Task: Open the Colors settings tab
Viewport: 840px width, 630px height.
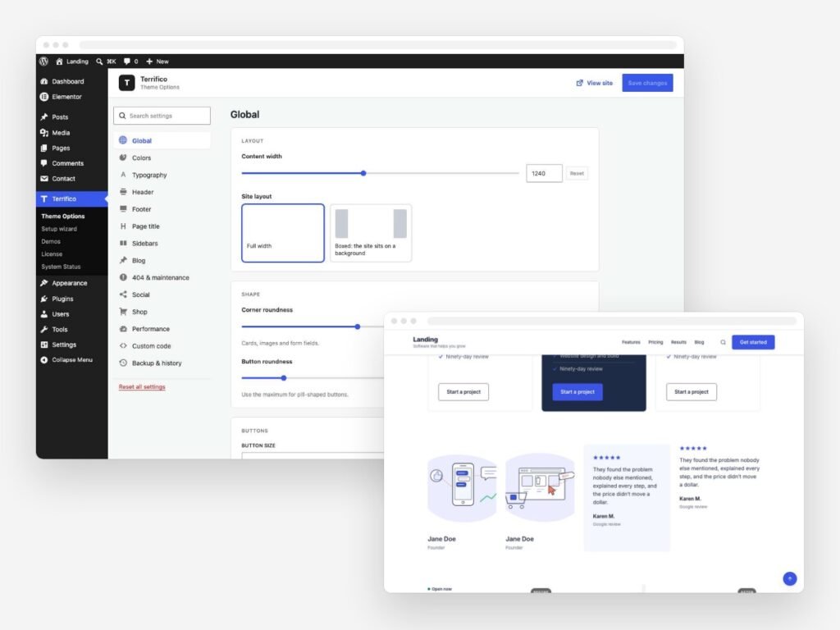Action: (162, 158)
